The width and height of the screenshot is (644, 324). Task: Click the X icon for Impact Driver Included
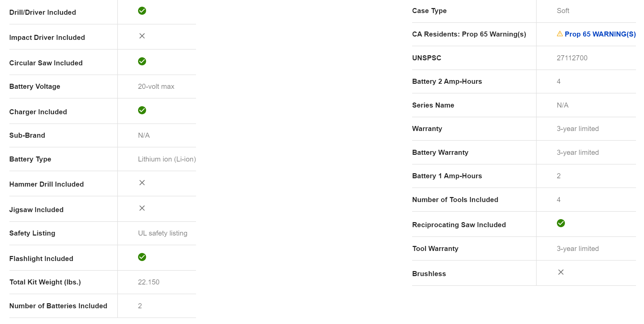[142, 36]
